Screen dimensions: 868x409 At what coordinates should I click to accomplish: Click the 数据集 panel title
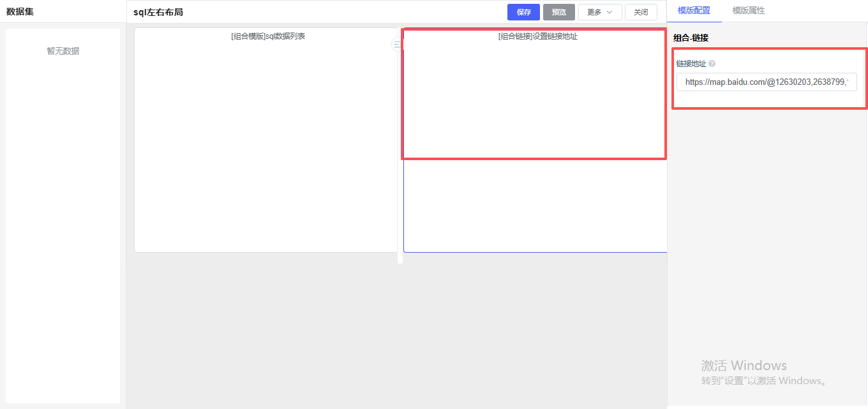tap(19, 11)
